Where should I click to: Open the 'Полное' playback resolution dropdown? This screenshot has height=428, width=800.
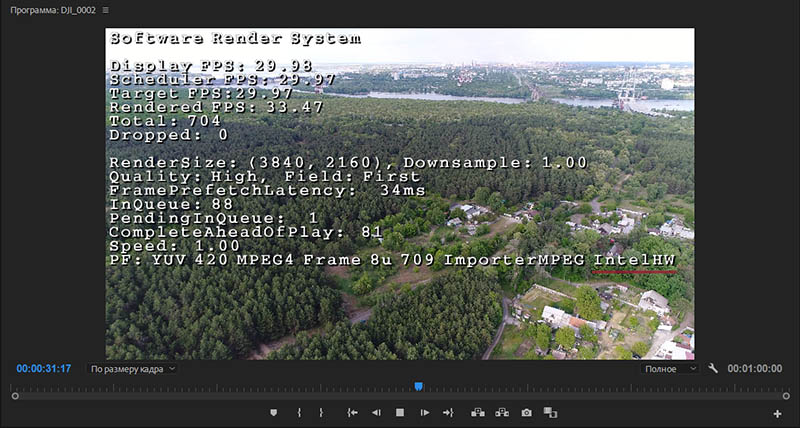pyautogui.click(x=670, y=369)
